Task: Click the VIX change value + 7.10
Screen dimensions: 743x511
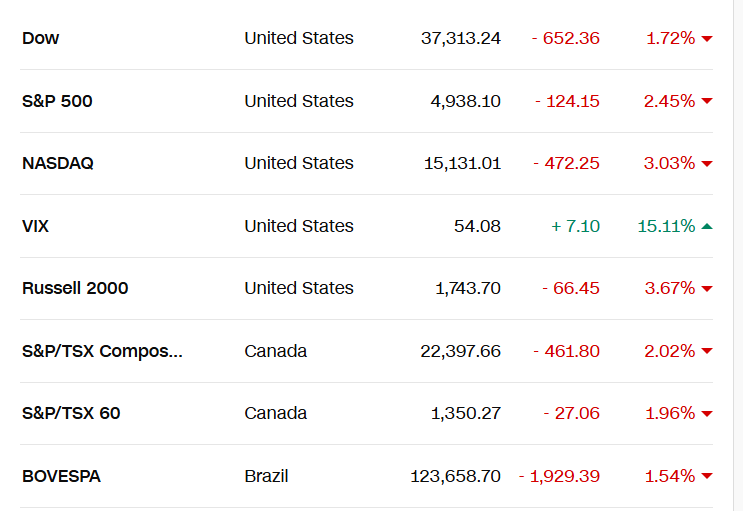Action: (x=575, y=226)
